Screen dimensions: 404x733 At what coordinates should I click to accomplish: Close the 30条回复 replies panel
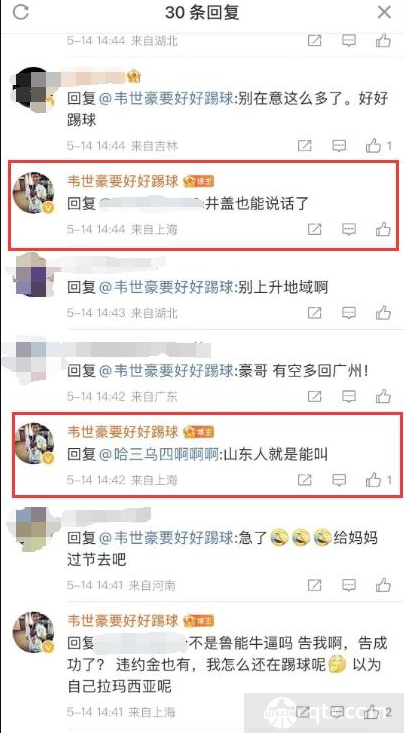tap(384, 12)
